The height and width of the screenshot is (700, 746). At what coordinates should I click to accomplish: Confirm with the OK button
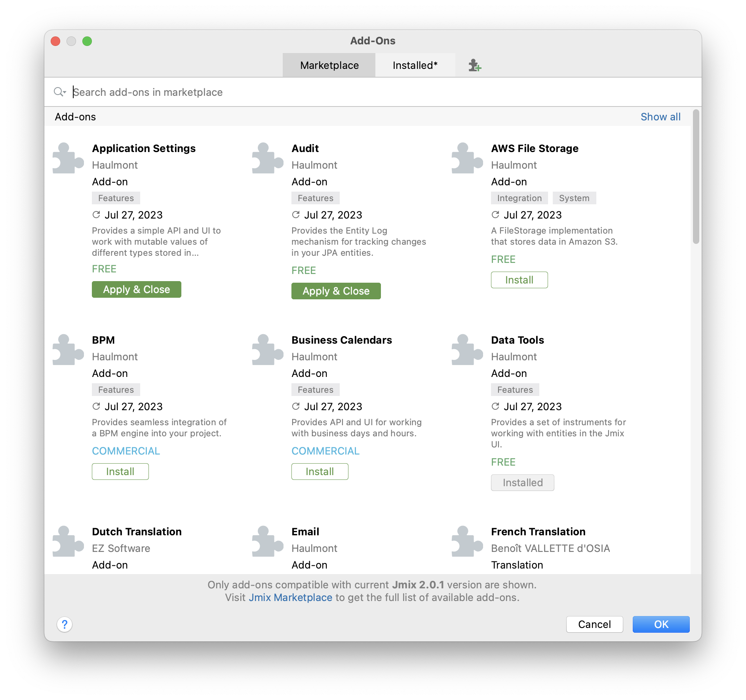[661, 624]
